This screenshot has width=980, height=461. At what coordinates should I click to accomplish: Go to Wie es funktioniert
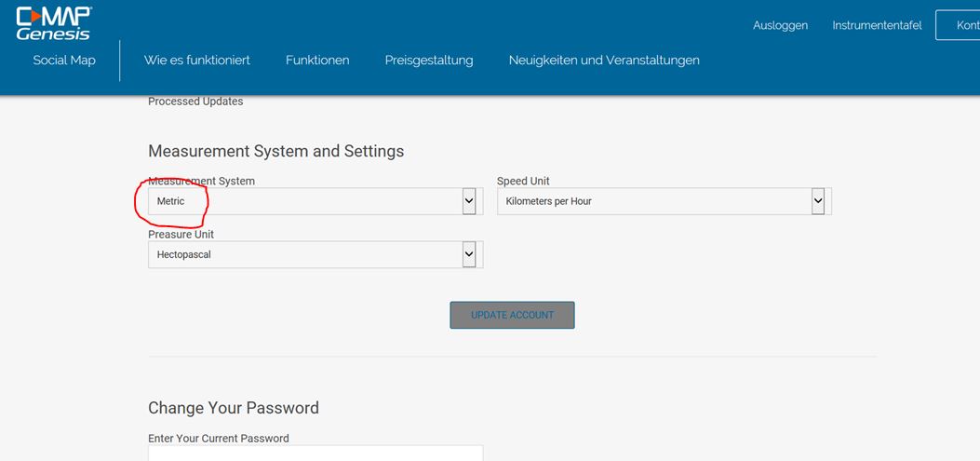point(197,61)
